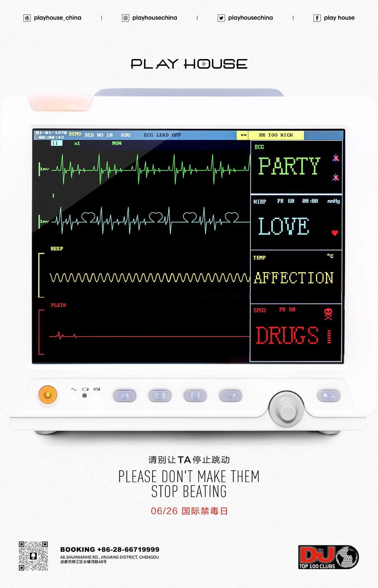This screenshot has height=588, width=378.
Task: Click the headline 'PLEASE DON'T MAKE THEM'
Action: point(189,476)
